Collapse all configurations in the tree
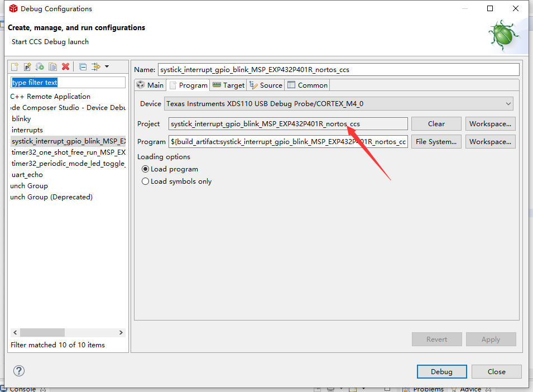Image resolution: width=533 pixels, height=392 pixels. coord(82,66)
